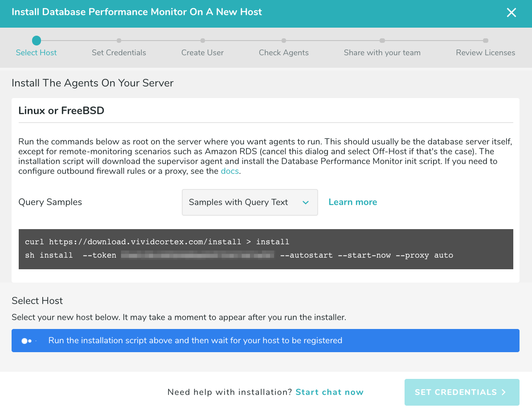532x411 pixels.
Task: Open the docs link
Action: pos(230,171)
